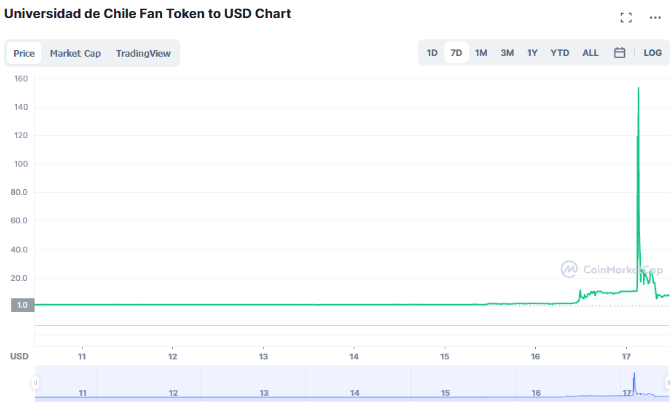
Task: Click the date label 11 on the x-axis
Action: pos(82,356)
